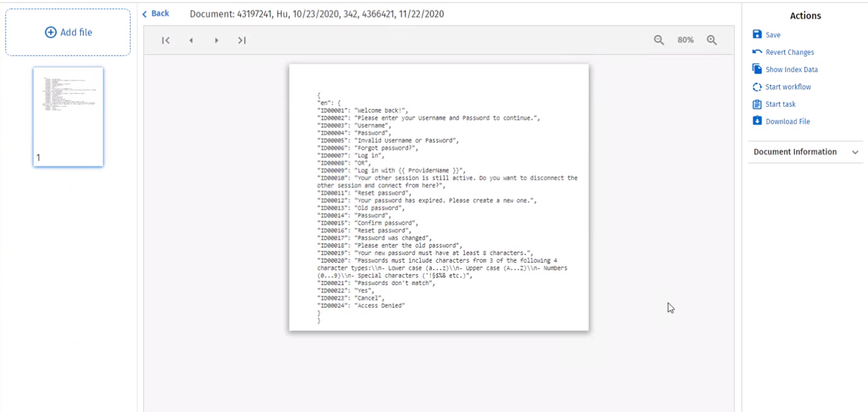This screenshot has height=412, width=868.
Task: Choose Start task in the Actions panel
Action: pyautogui.click(x=780, y=104)
